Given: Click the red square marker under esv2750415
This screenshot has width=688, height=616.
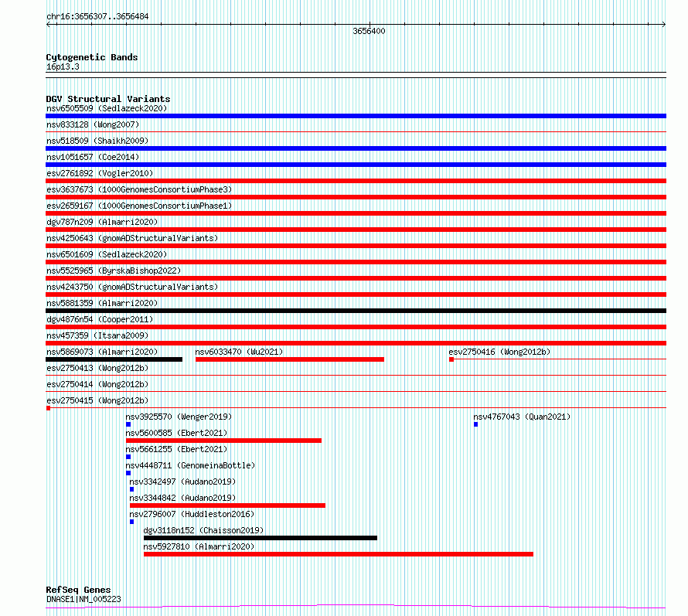Looking at the screenshot, I should click(x=48, y=408).
